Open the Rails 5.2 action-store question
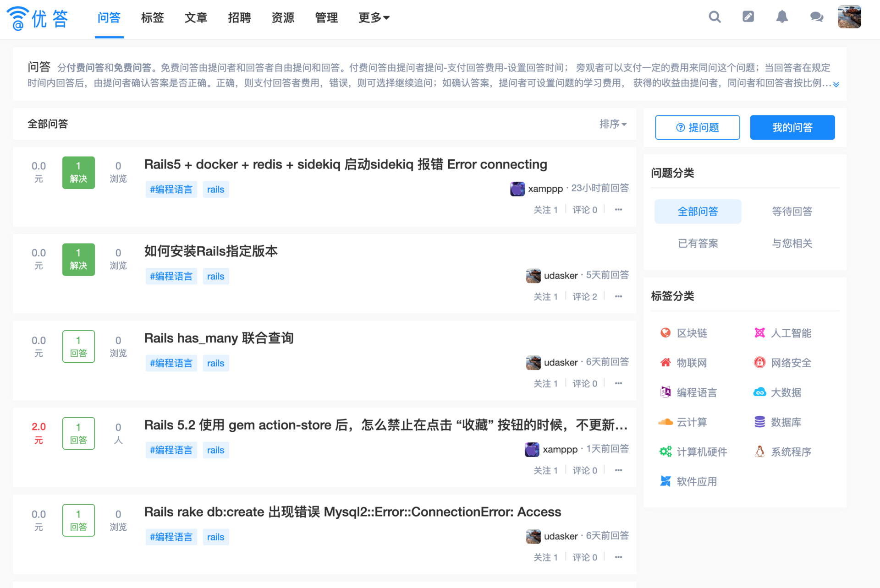This screenshot has width=880, height=588. click(x=386, y=425)
